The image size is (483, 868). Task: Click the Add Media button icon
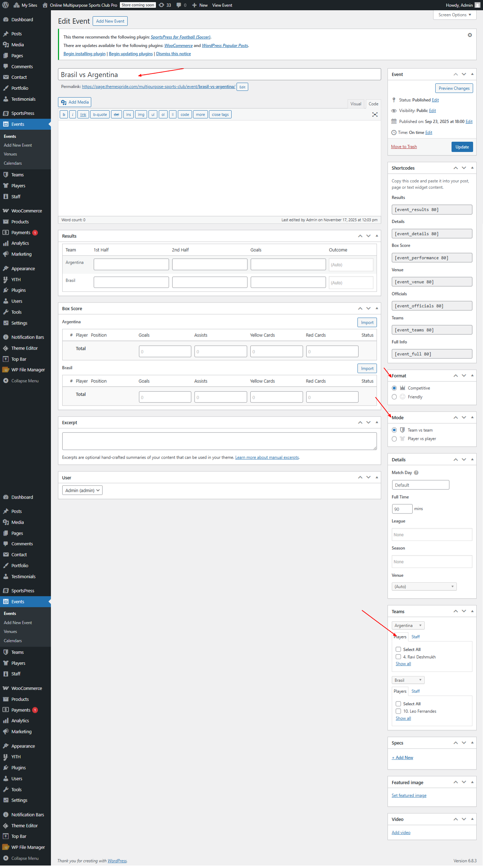64,102
